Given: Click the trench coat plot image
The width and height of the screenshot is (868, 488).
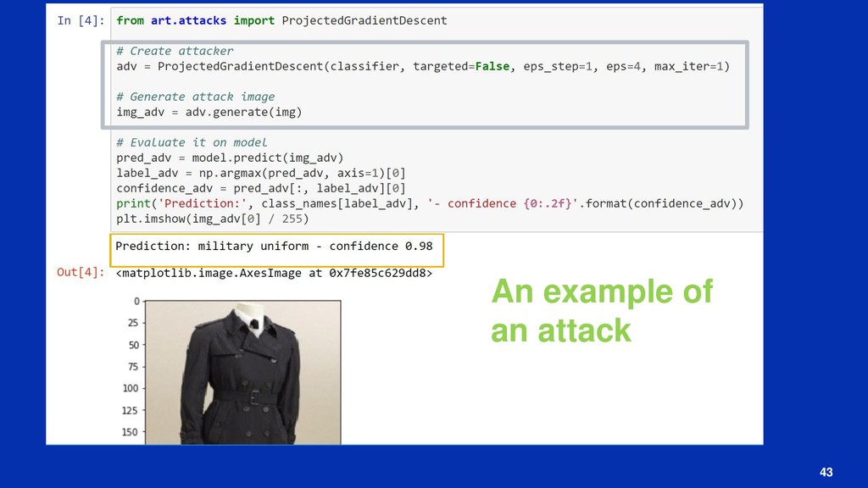Looking at the screenshot, I should point(243,373).
